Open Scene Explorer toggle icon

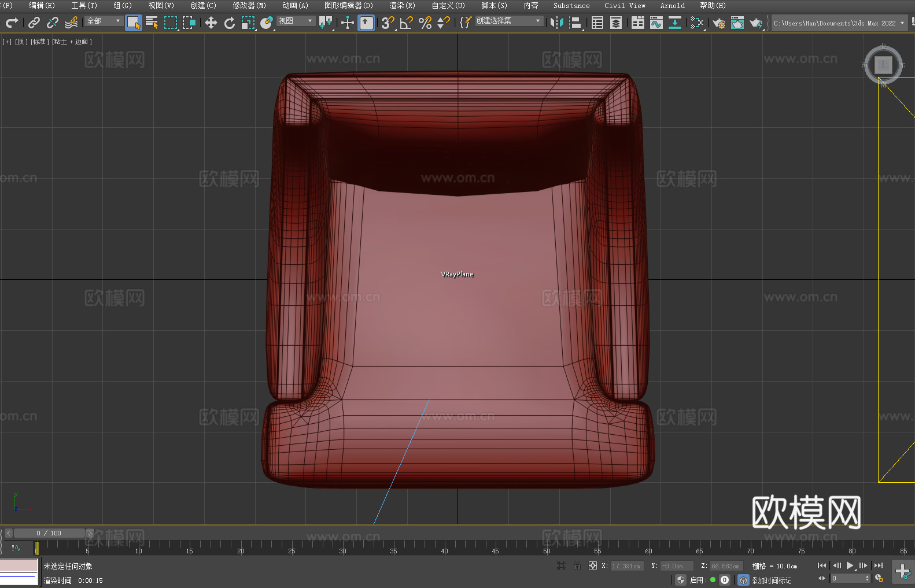[597, 23]
